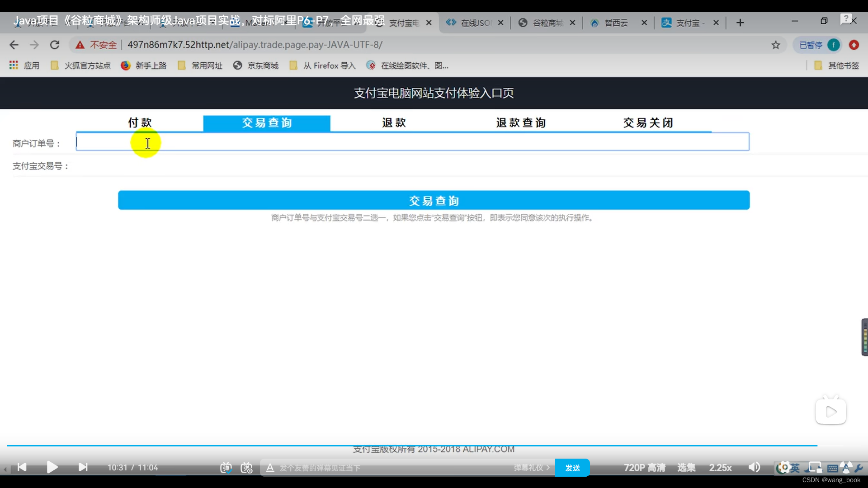Image resolution: width=868 pixels, height=488 pixels.
Task: Click the 不安全 security warning icon
Action: (80, 45)
